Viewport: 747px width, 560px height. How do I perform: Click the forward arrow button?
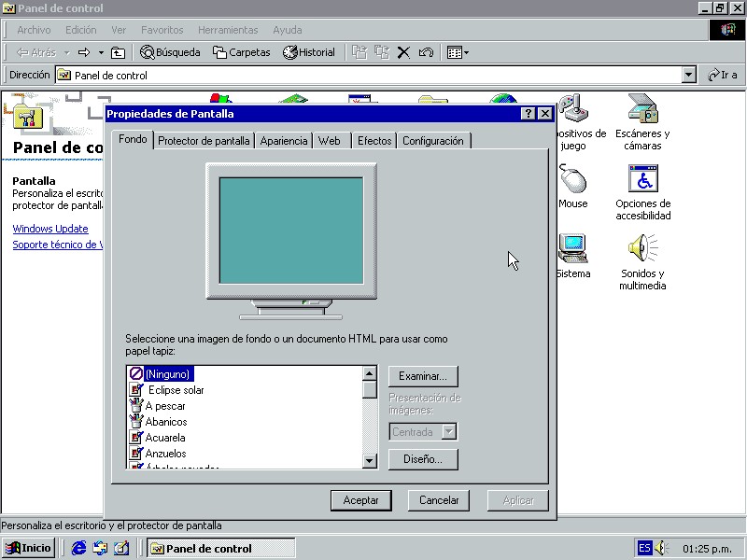(84, 52)
